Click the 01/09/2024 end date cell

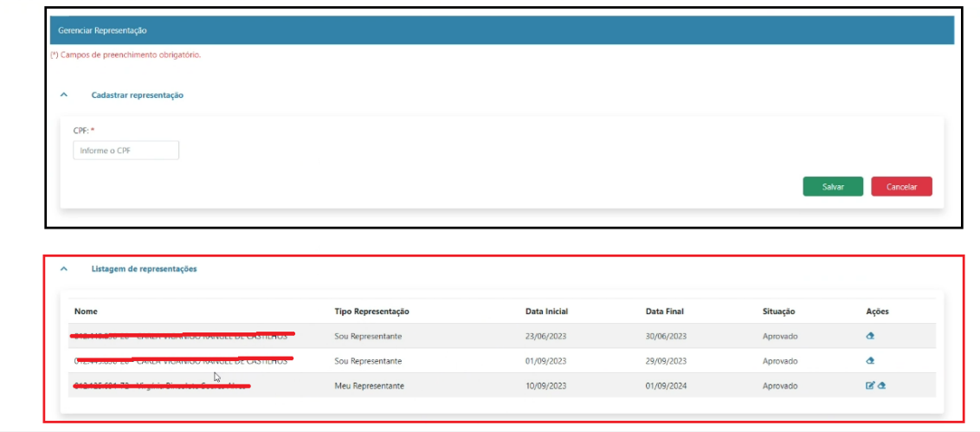[666, 386]
